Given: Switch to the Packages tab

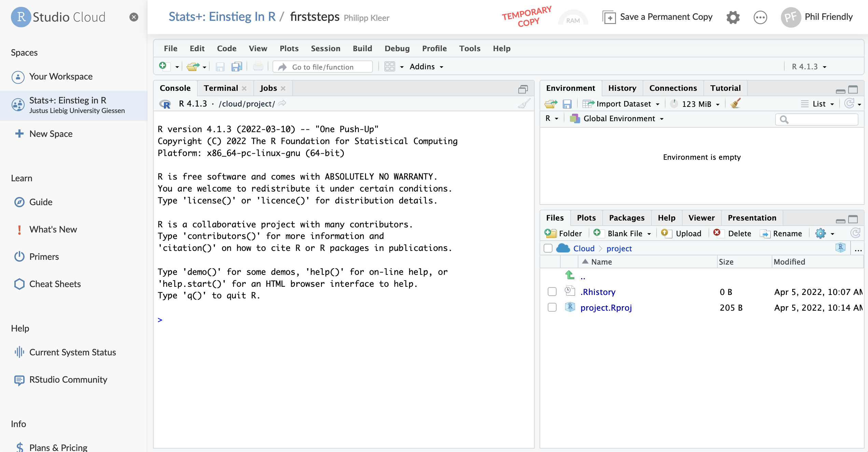Looking at the screenshot, I should [627, 218].
